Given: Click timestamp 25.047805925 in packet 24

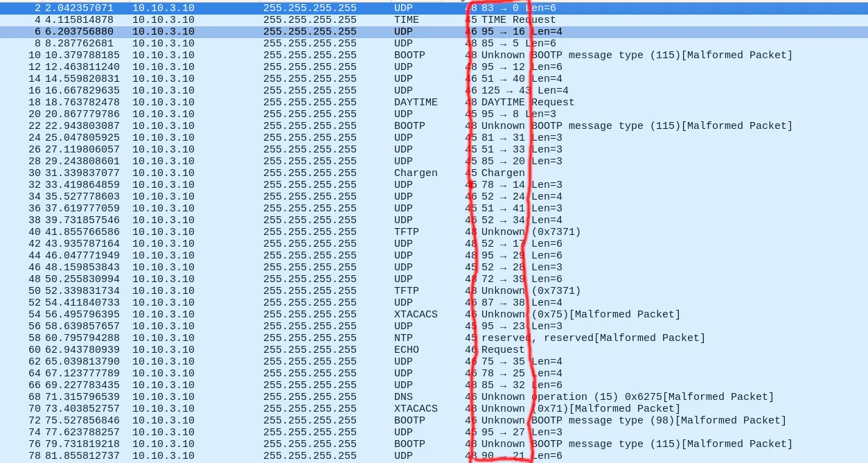Looking at the screenshot, I should [82, 138].
